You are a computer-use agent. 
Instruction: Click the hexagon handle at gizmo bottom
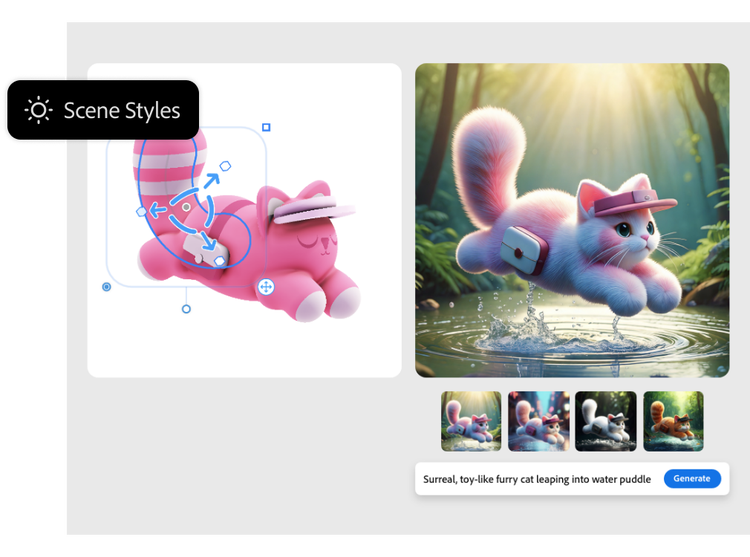[220, 261]
